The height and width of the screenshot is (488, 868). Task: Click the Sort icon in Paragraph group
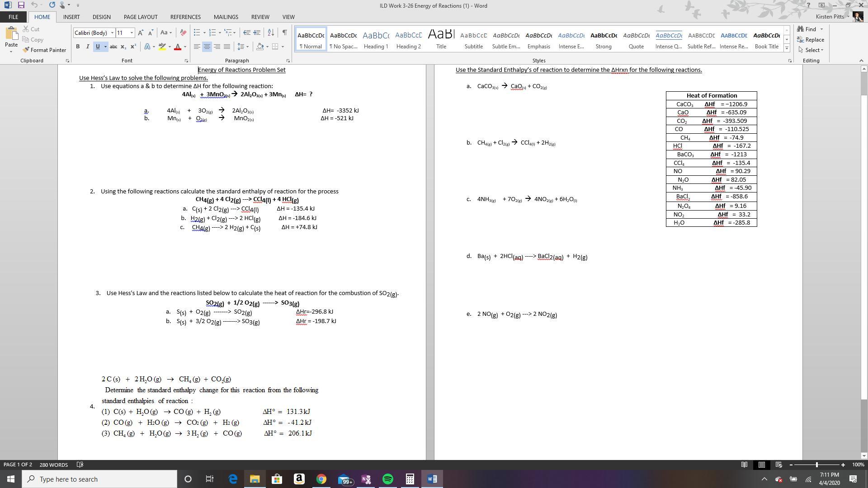[x=271, y=33]
